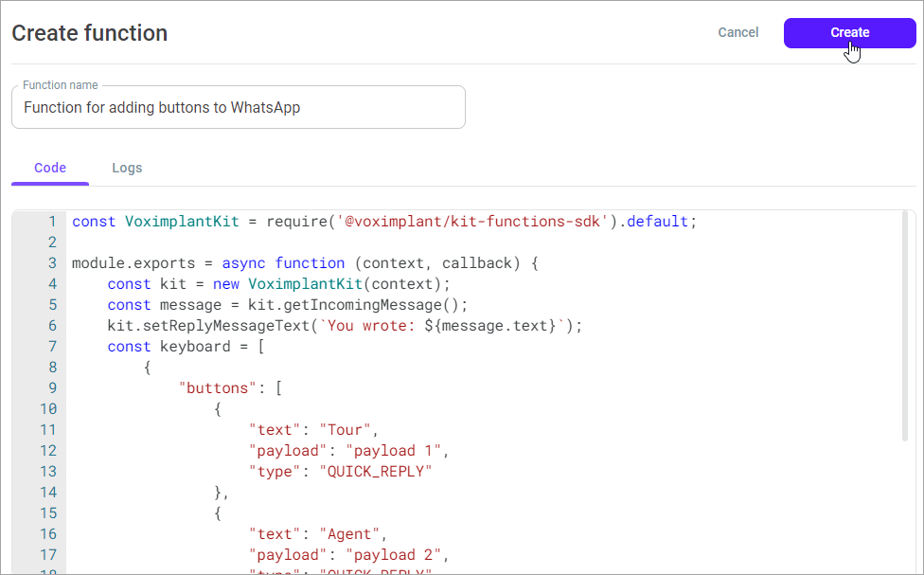Click line number 10 in gutter
This screenshot has width=924, height=575.
tap(48, 409)
